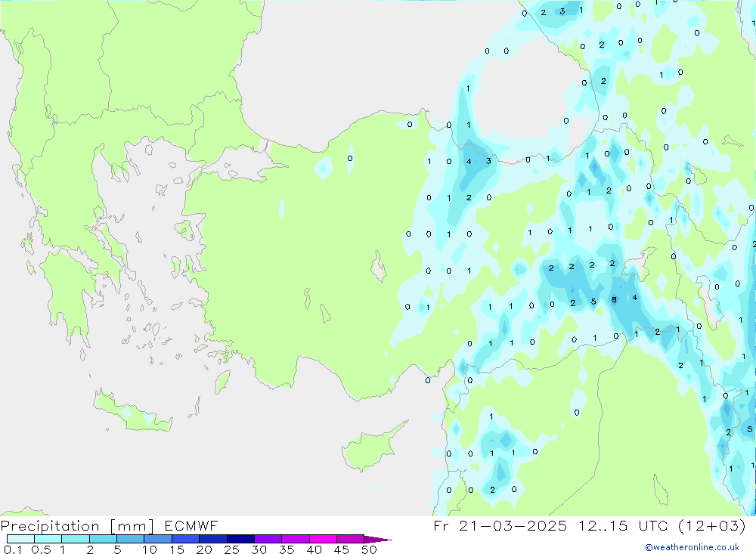Click the '10' legend scale label
Viewport: 756px width, 554px height.
tap(150, 549)
